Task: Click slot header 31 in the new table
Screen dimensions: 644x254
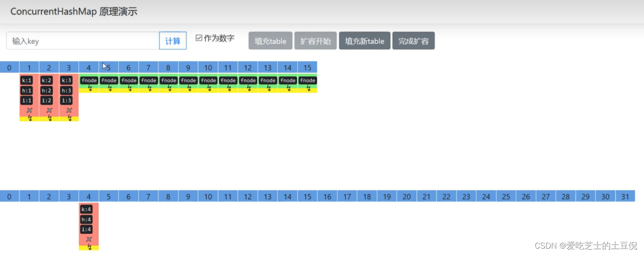Action: point(625,196)
